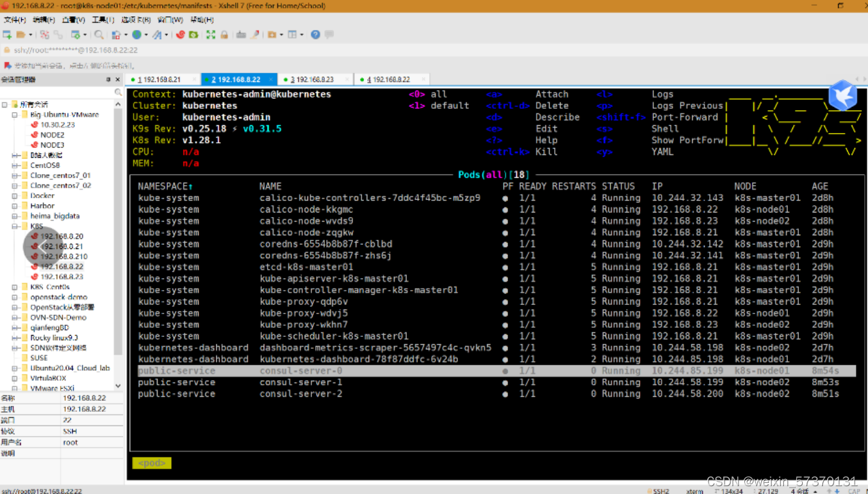868x494 pixels.
Task: Click the down arrow of session tree scrollbar
Action: (118, 386)
